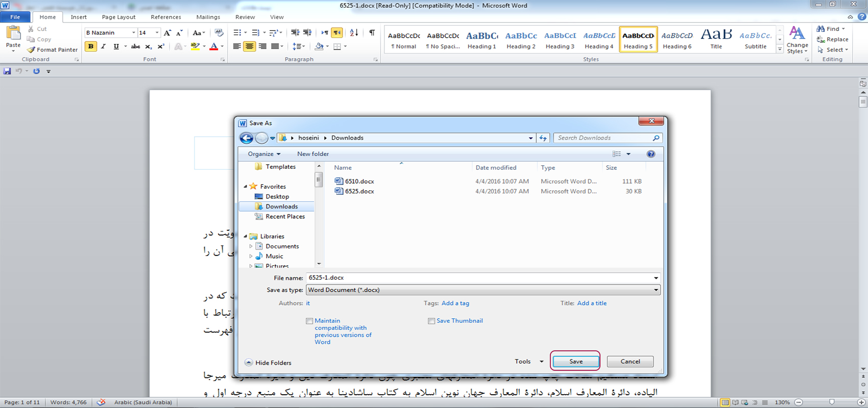Toggle bold formatting in Font group
The width and height of the screenshot is (868, 408).
click(91, 46)
